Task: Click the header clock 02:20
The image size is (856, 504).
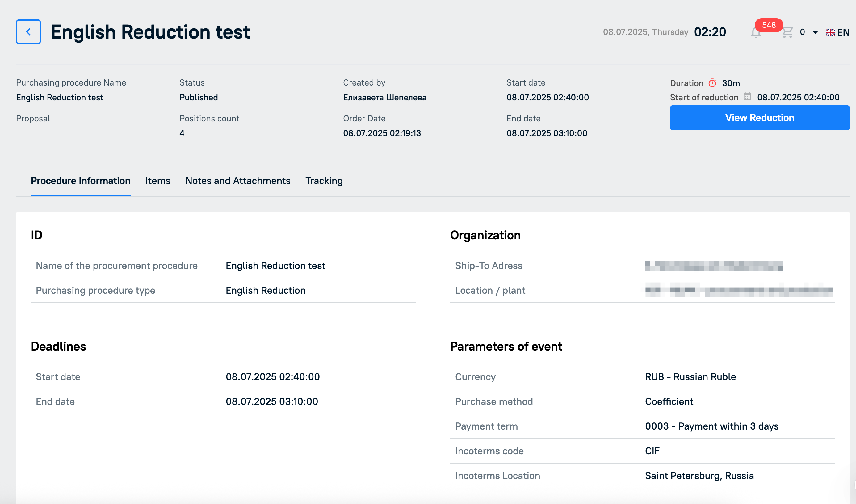Action: [x=710, y=32]
